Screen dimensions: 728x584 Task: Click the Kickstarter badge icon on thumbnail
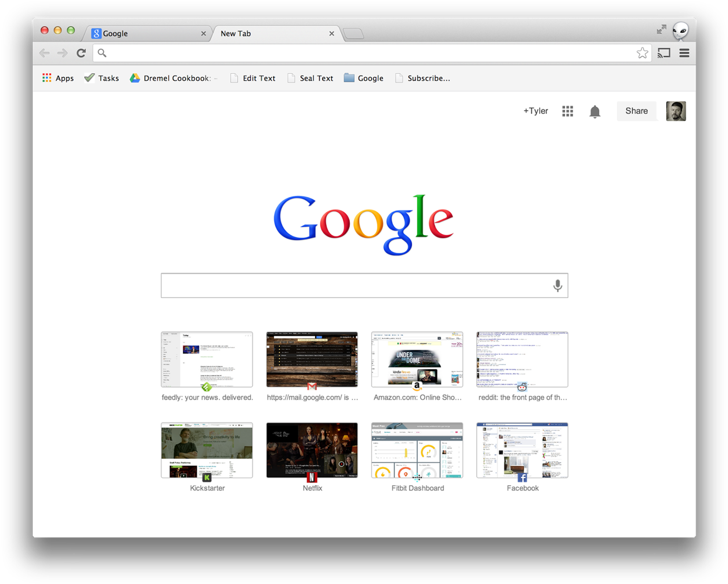[x=207, y=477]
